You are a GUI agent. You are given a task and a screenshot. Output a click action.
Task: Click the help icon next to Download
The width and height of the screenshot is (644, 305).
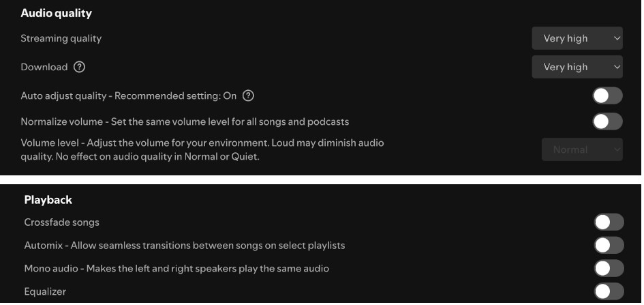coord(79,67)
